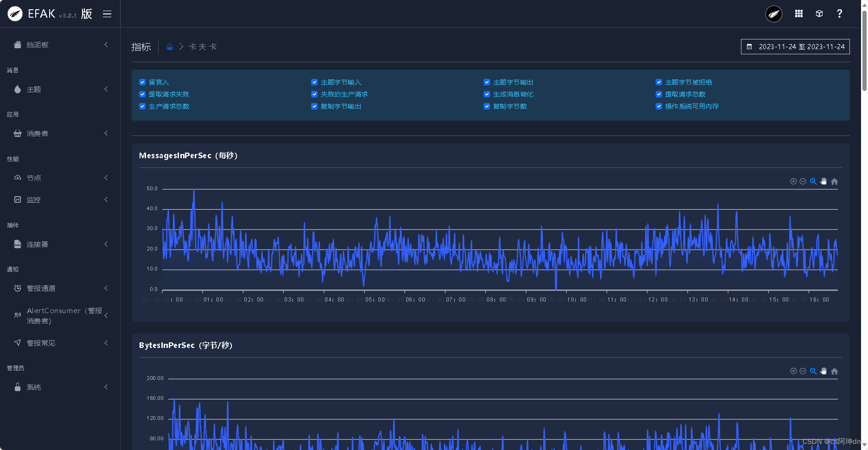Expand the 连接器 sidebar section
This screenshot has height=450, width=868.
pos(37,244)
